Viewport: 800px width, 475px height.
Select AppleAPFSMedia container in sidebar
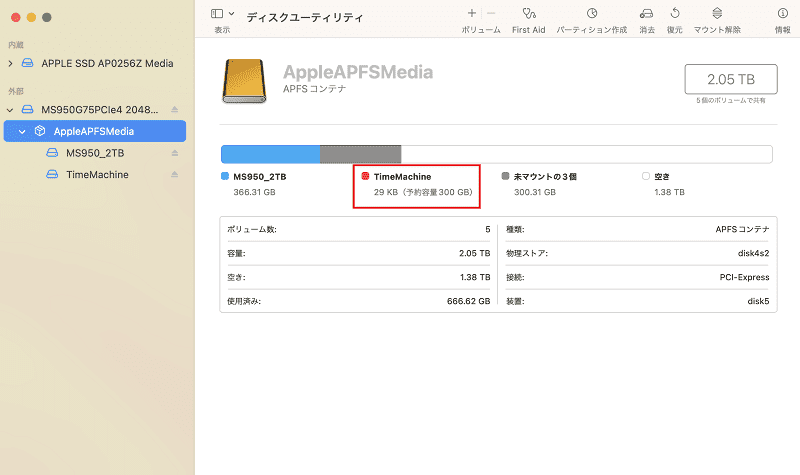[95, 131]
